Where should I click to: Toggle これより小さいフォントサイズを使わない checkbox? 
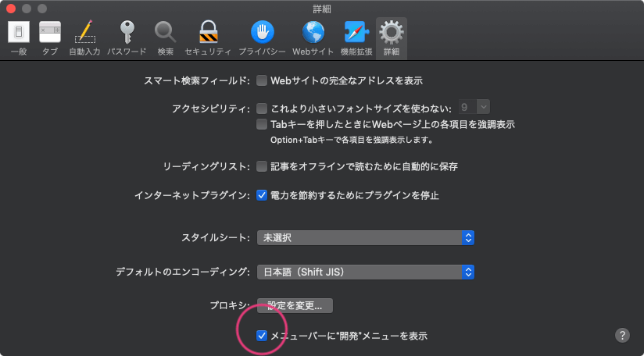pos(263,108)
